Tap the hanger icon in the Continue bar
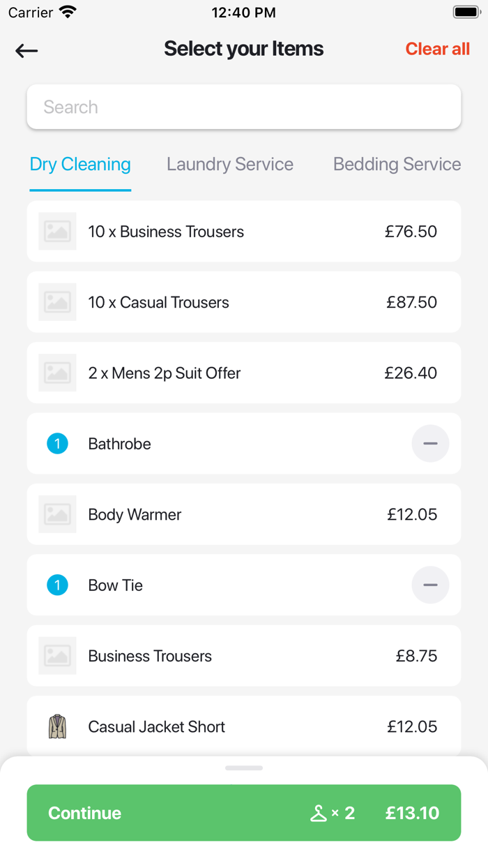 click(x=319, y=813)
